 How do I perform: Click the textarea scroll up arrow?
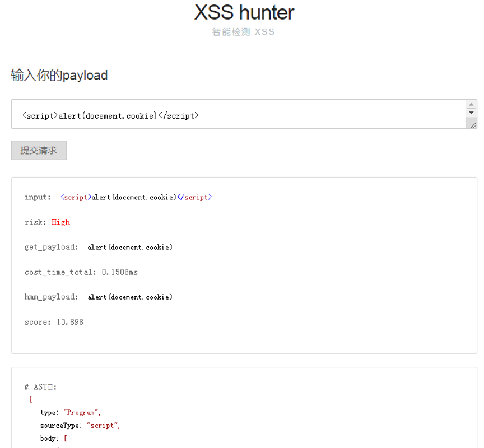click(471, 105)
